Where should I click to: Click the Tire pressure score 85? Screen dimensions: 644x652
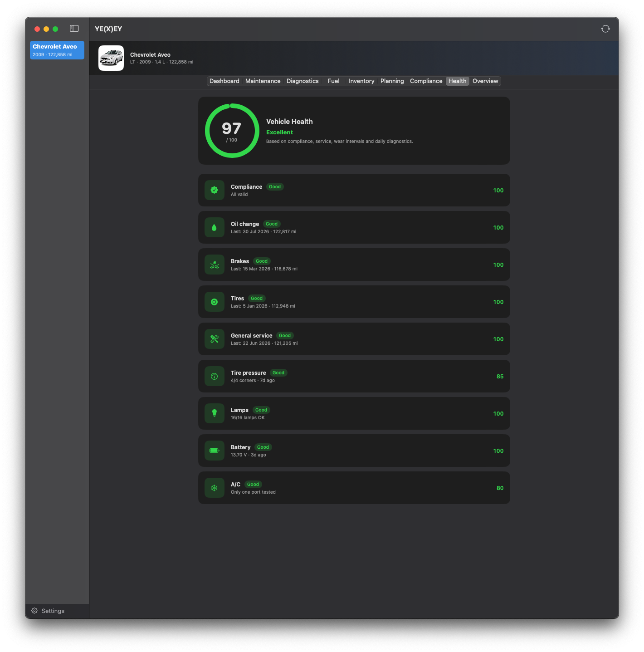tap(500, 377)
